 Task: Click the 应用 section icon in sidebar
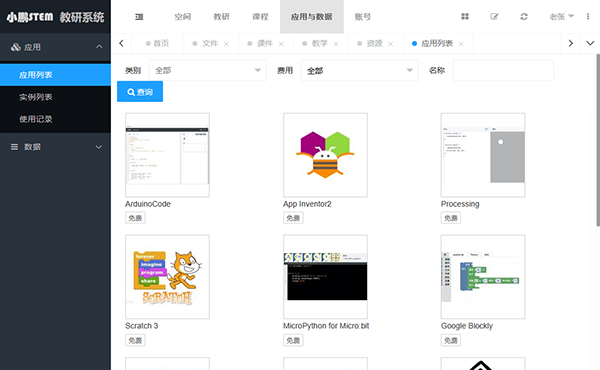pos(16,47)
